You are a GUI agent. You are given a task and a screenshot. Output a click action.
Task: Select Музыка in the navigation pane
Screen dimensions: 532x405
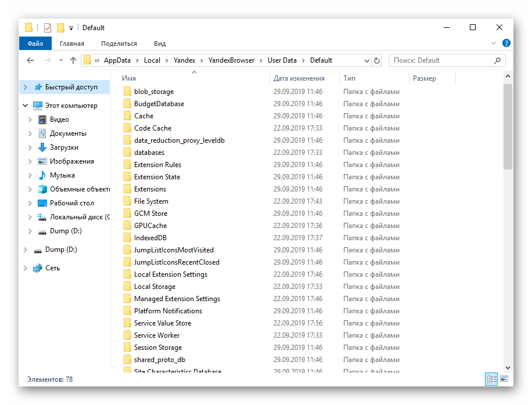(62, 175)
